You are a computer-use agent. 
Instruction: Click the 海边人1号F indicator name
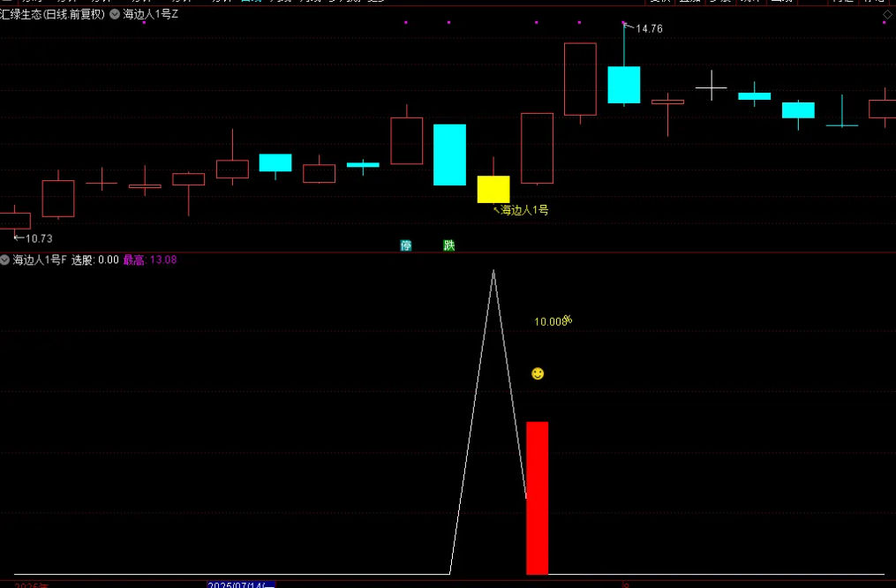pos(40,260)
